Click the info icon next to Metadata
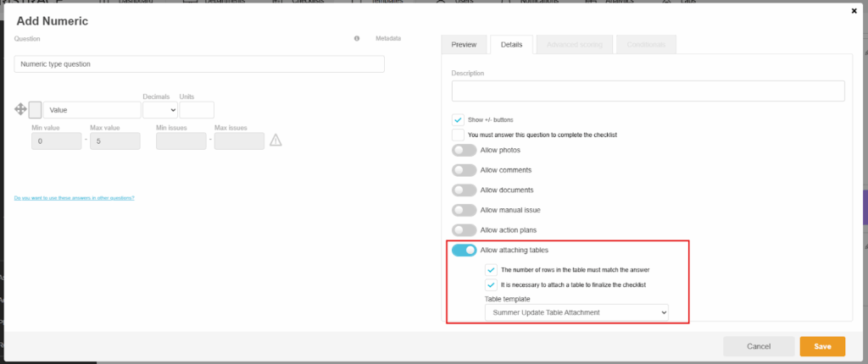The height and width of the screenshot is (364, 868). point(357,39)
